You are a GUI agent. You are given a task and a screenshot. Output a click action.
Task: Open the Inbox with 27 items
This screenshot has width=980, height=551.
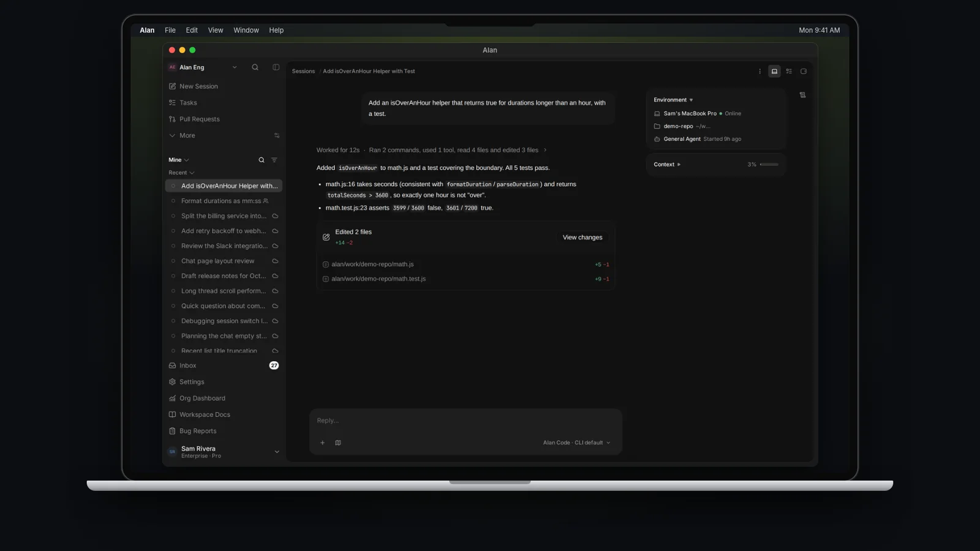point(224,365)
